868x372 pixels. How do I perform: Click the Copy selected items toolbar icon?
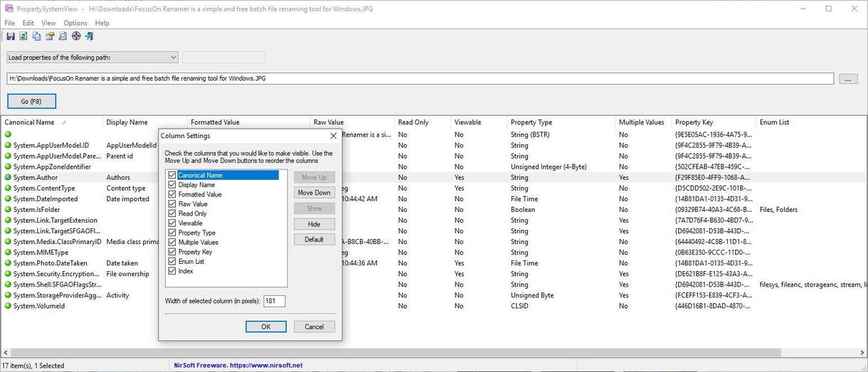[x=36, y=36]
